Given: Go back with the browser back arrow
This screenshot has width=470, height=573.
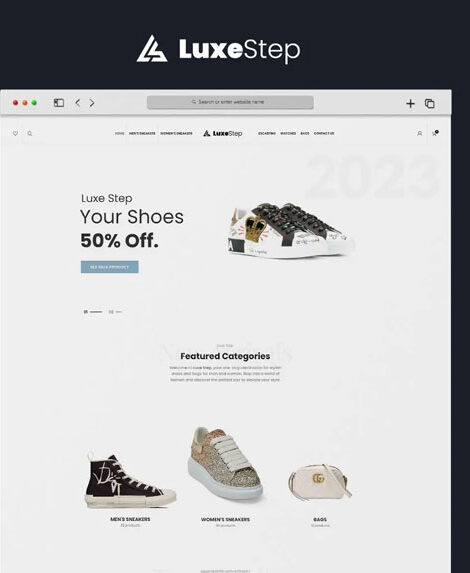Looking at the screenshot, I should 77,103.
